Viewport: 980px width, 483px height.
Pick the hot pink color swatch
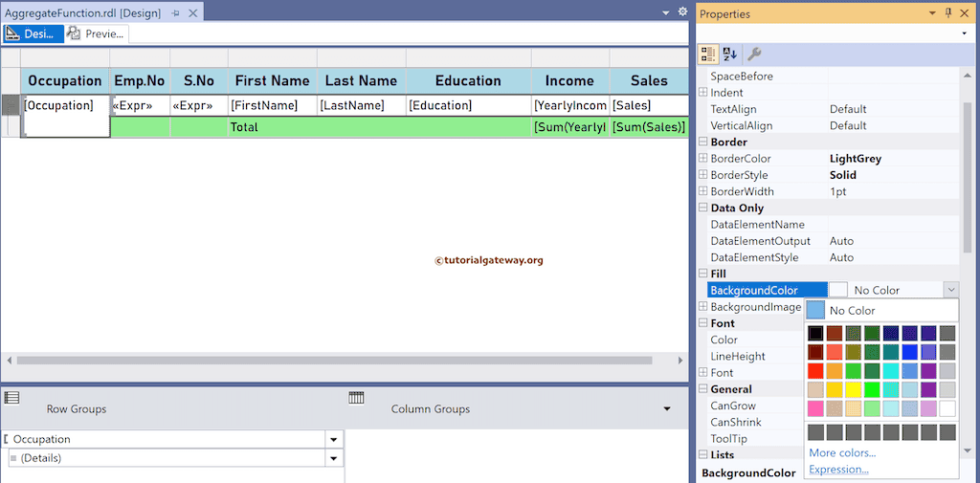click(815, 408)
